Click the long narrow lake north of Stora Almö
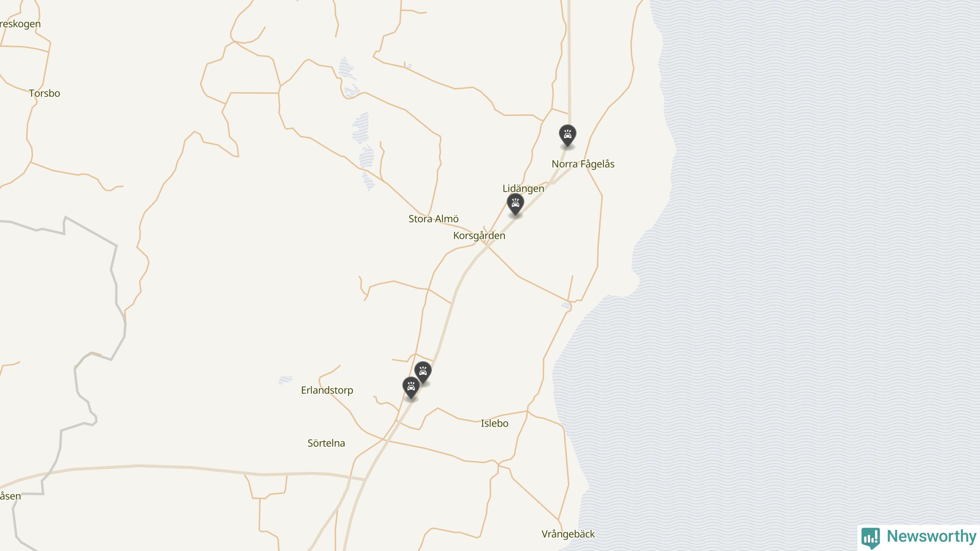Viewport: 980px width, 551px height. click(364, 151)
